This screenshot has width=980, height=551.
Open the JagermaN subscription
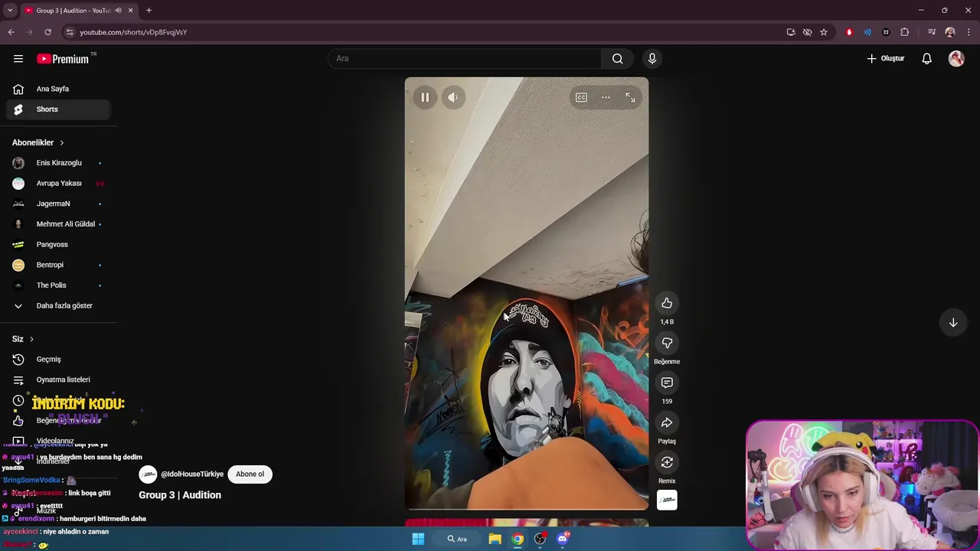(58, 204)
